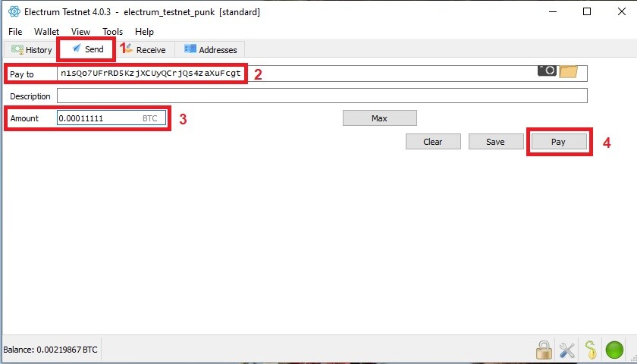Click the green network status indicator
637x364 pixels.
(614, 350)
